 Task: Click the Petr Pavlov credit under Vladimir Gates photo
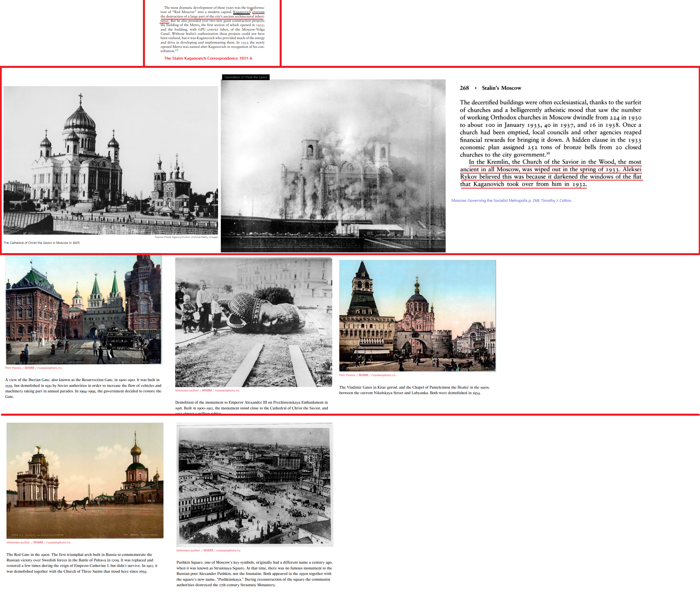tap(367, 375)
